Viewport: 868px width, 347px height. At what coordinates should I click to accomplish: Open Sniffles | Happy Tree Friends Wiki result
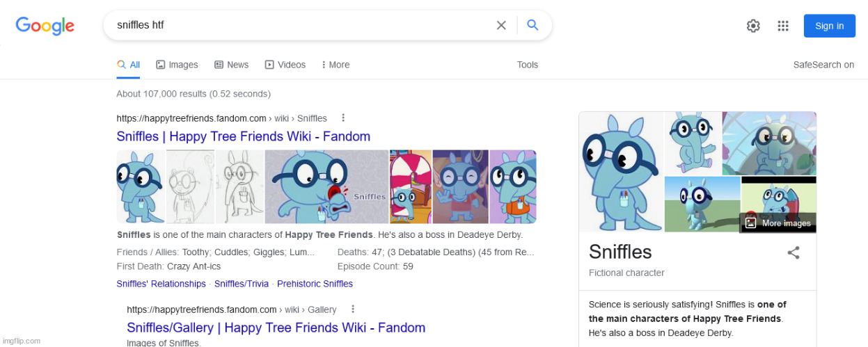point(243,136)
